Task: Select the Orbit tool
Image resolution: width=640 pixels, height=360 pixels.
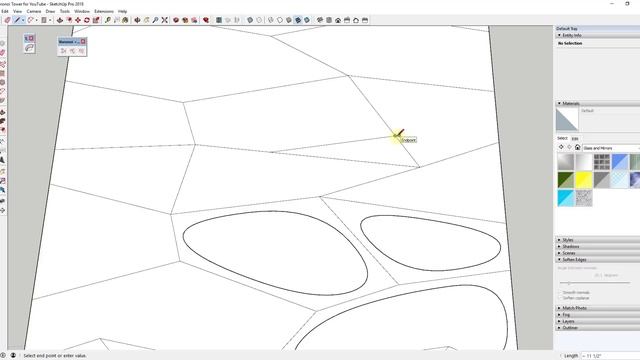Action: pos(138,20)
